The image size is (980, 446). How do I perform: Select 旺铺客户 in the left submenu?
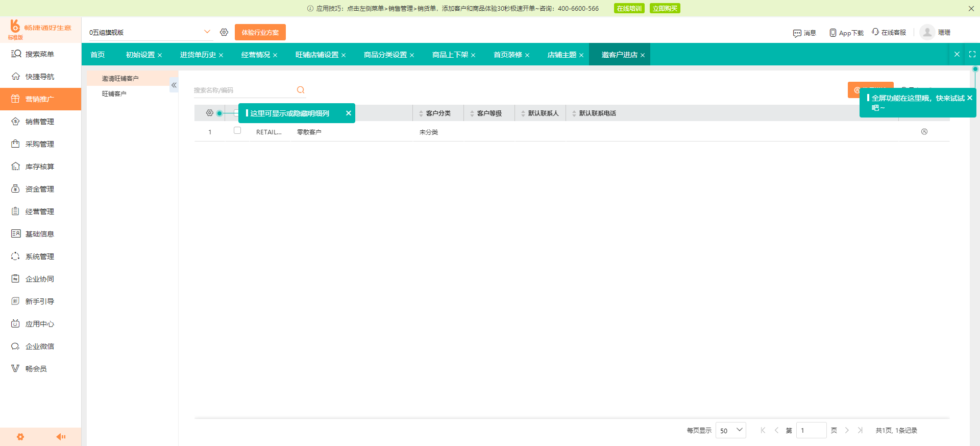(114, 93)
